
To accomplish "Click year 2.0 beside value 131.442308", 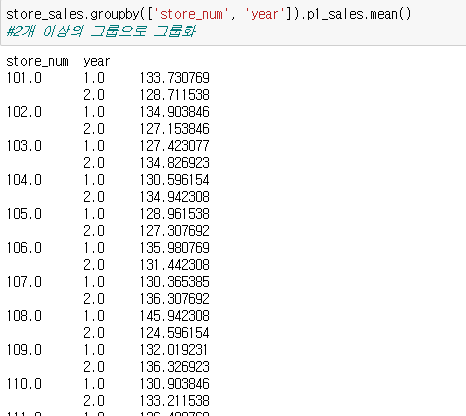I will (x=94, y=265).
